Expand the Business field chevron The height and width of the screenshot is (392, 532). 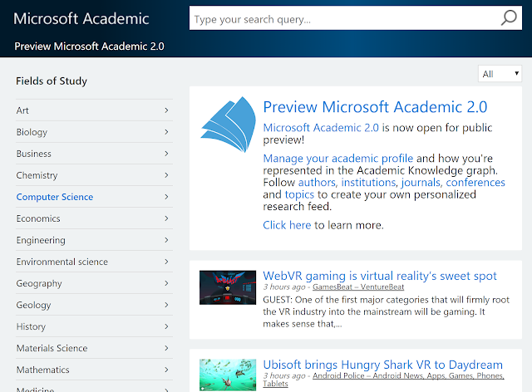pyautogui.click(x=166, y=154)
